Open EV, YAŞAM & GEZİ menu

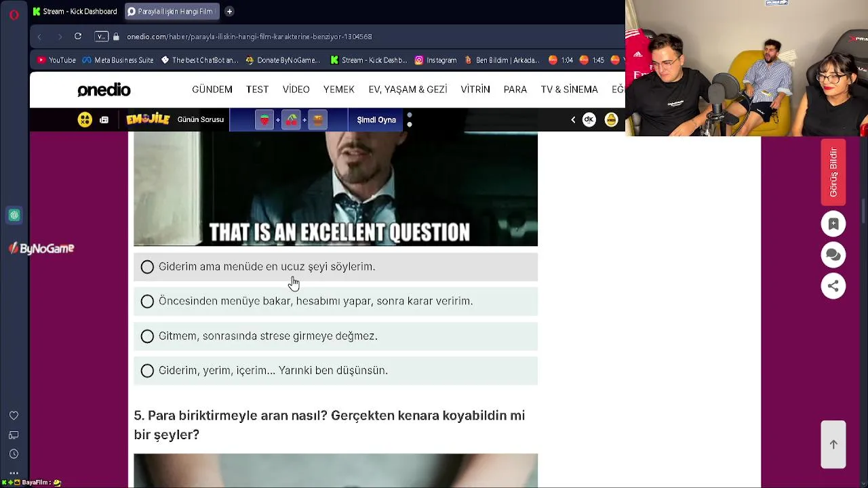pos(408,89)
